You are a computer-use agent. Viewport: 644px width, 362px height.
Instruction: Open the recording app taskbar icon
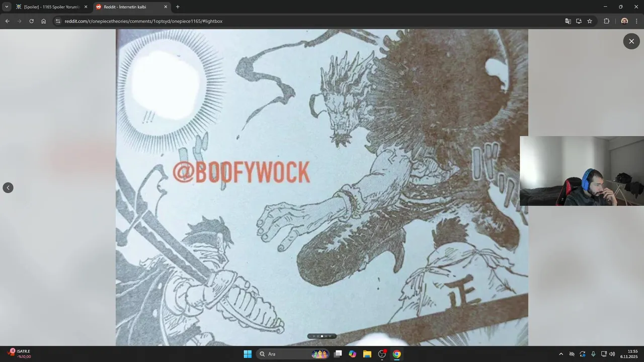click(382, 354)
